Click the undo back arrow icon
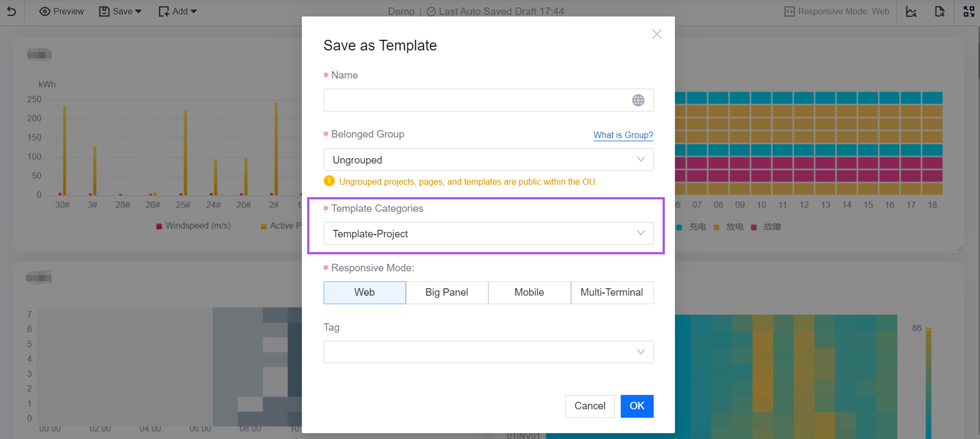The height and width of the screenshot is (439, 980). pyautogui.click(x=12, y=11)
